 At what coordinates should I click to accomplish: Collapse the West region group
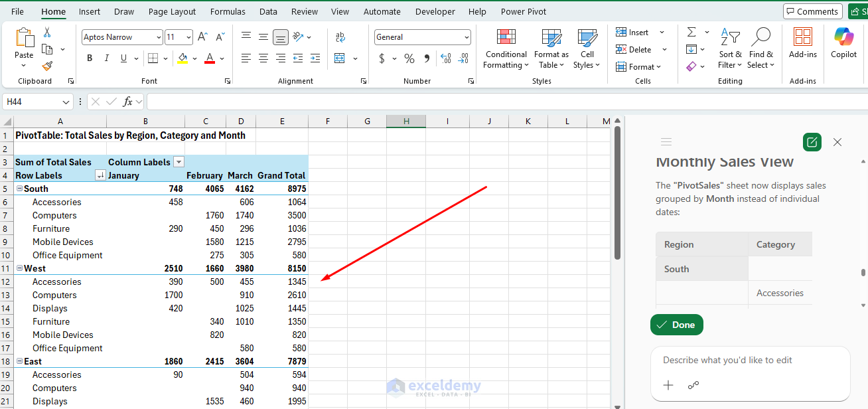[x=19, y=268]
